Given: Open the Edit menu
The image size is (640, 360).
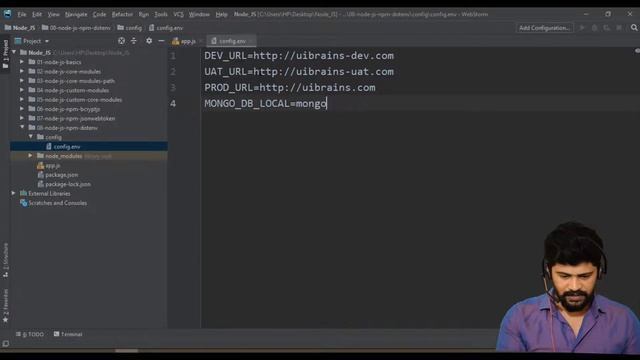Looking at the screenshot, I should click(37, 14).
